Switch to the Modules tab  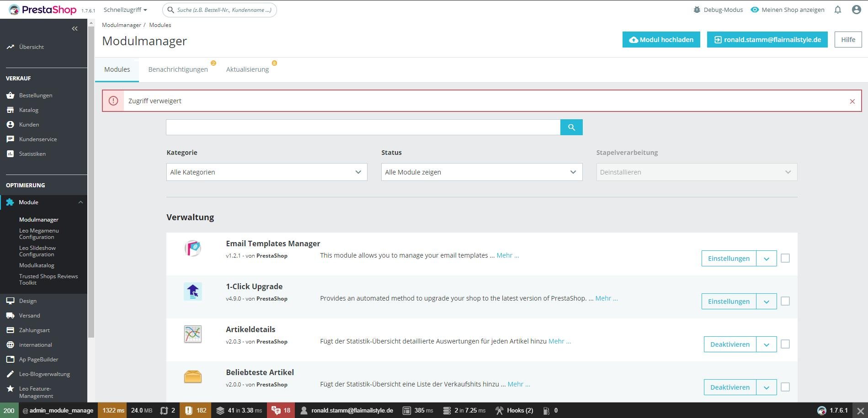coord(117,69)
